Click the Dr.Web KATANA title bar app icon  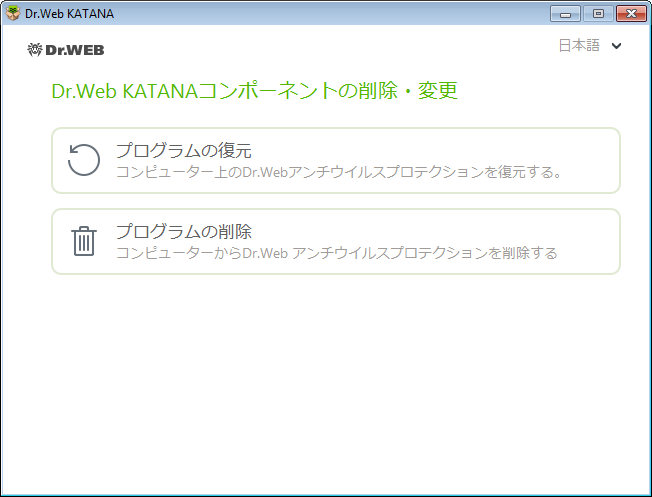(x=13, y=13)
